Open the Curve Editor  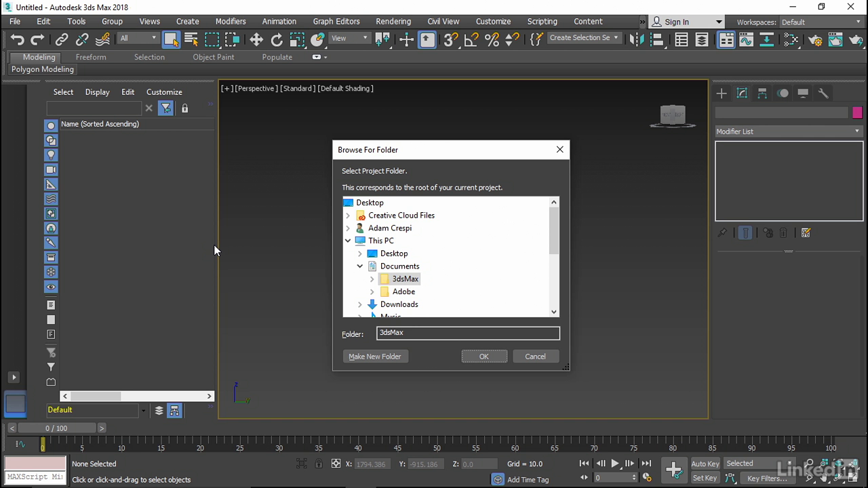click(x=747, y=40)
